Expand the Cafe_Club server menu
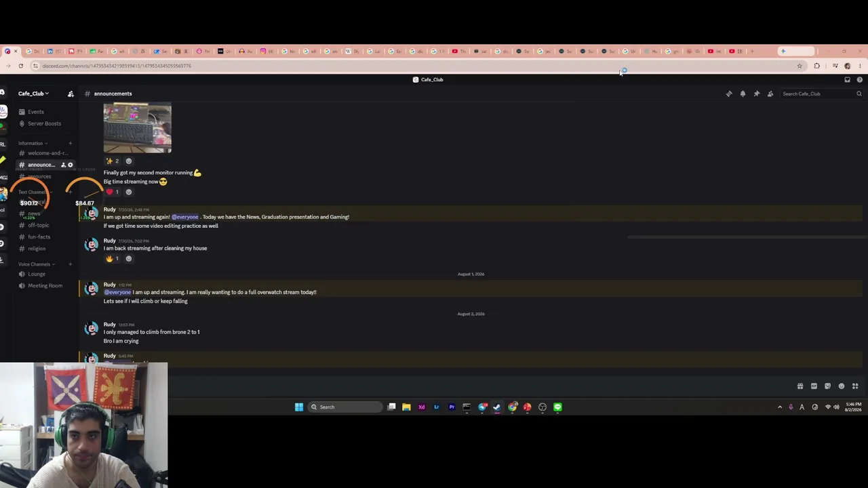This screenshot has height=488, width=868. pyautogui.click(x=34, y=94)
